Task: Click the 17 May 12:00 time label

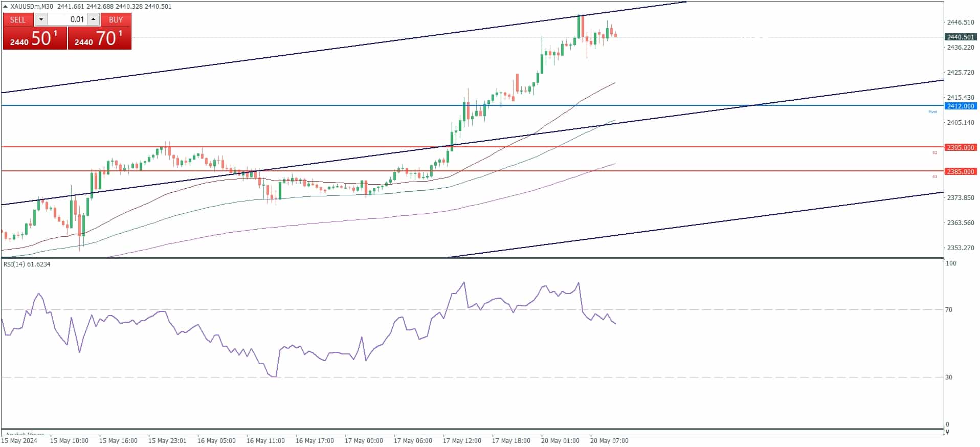Action: (462, 440)
